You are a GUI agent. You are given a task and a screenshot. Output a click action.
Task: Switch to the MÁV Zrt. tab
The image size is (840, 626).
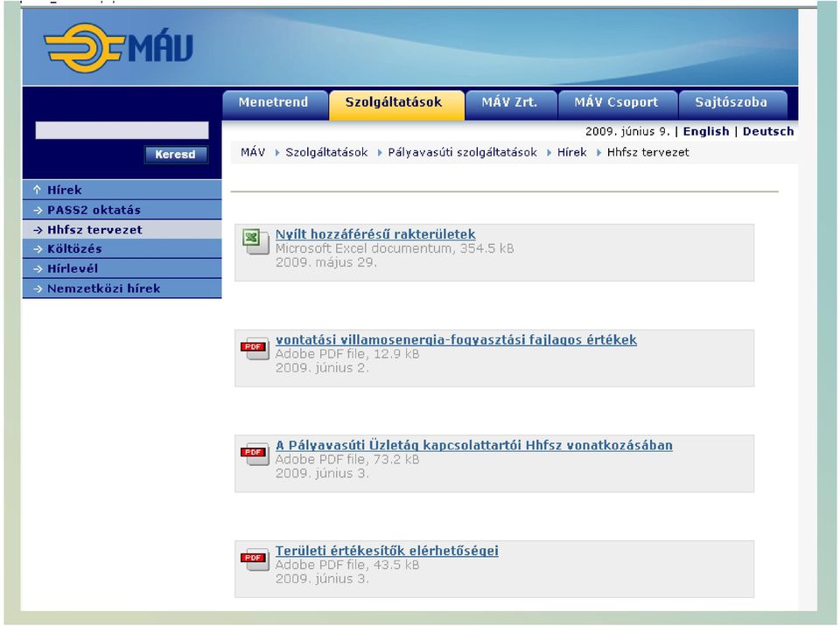(511, 103)
